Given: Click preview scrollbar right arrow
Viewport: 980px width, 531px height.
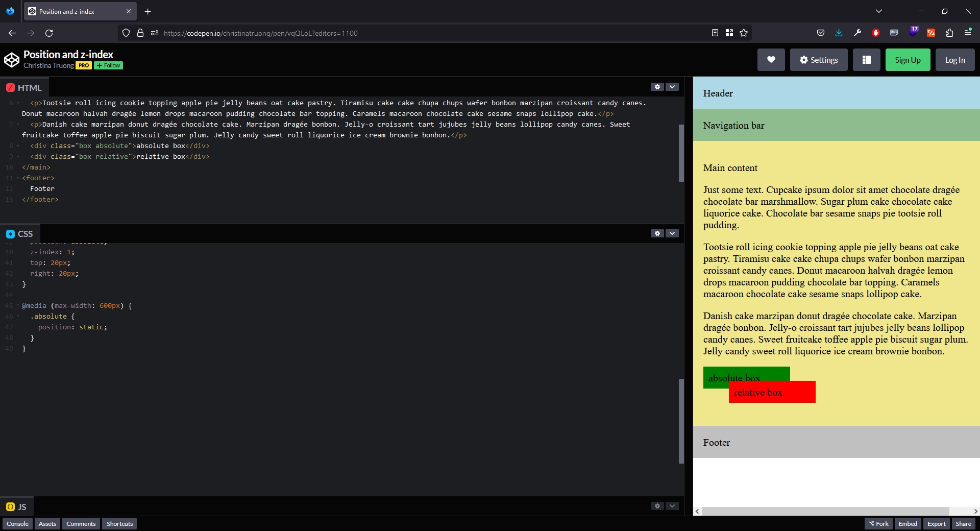Looking at the screenshot, I should click(x=975, y=511).
